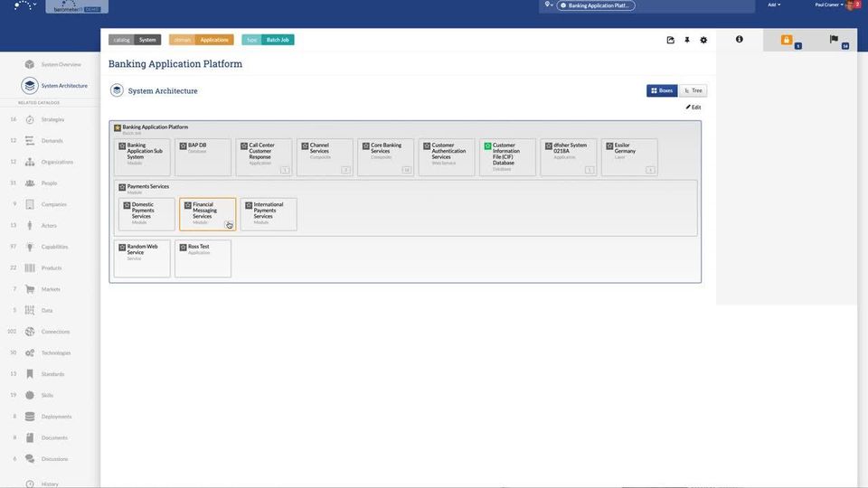Open the Domestic Payments Services box

pyautogui.click(x=146, y=214)
